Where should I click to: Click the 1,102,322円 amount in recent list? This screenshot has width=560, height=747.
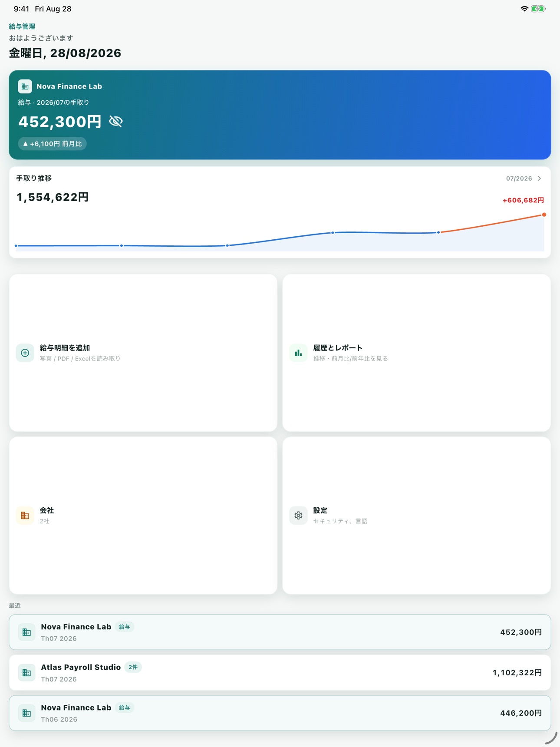click(517, 673)
